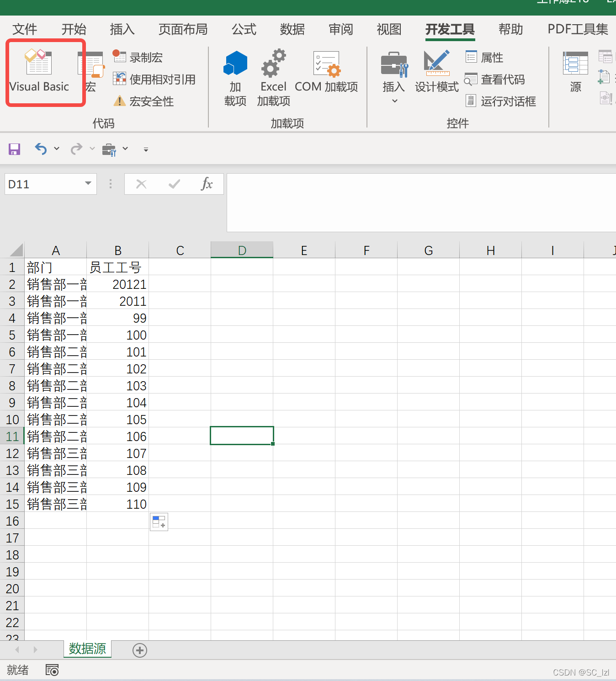Click into the formula bar

coord(421,202)
